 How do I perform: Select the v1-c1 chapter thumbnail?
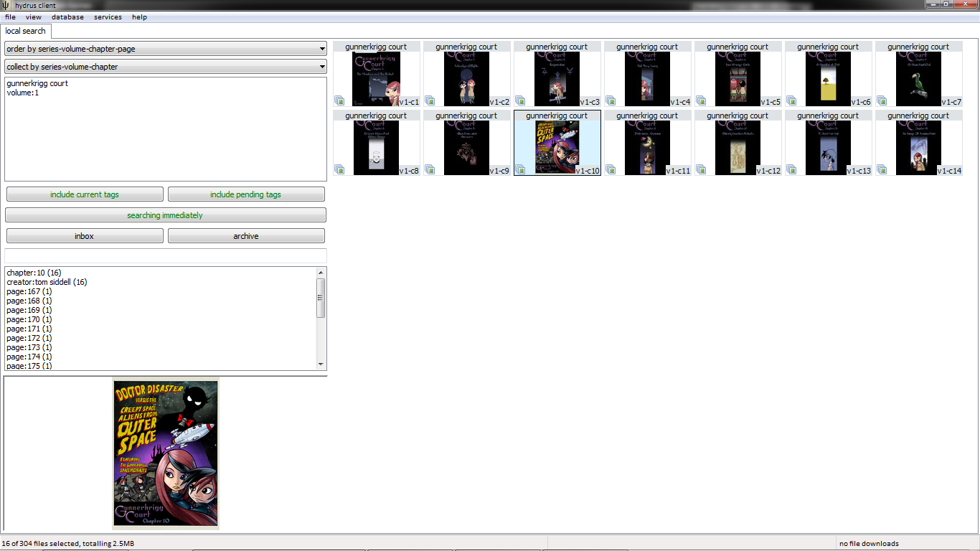point(377,74)
